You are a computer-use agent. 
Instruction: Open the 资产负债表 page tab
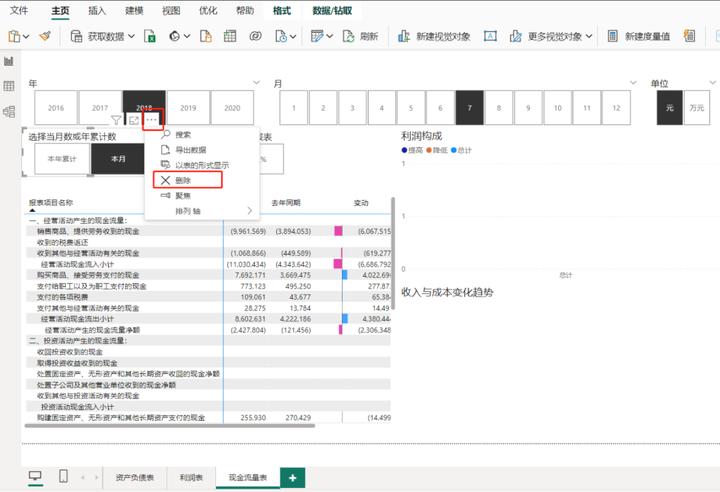pyautogui.click(x=135, y=478)
